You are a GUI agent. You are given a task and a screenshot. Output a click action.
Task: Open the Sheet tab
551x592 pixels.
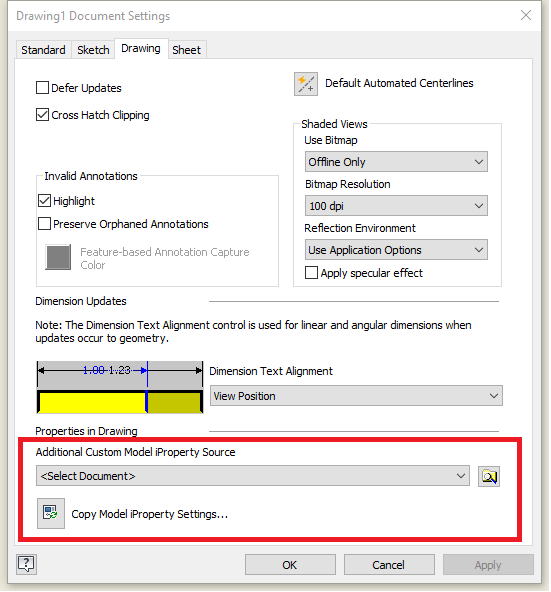tap(187, 50)
